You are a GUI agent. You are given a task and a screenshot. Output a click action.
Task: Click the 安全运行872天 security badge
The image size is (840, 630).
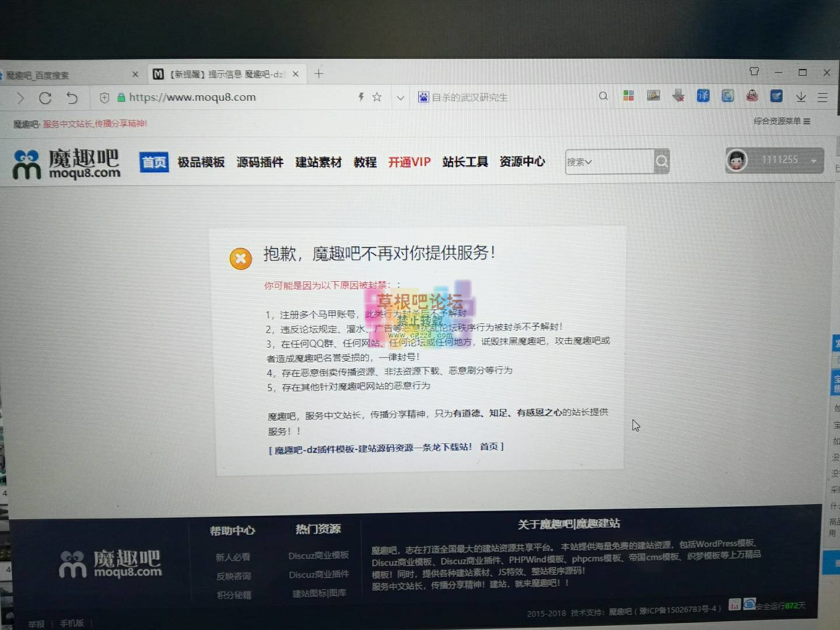click(x=775, y=605)
